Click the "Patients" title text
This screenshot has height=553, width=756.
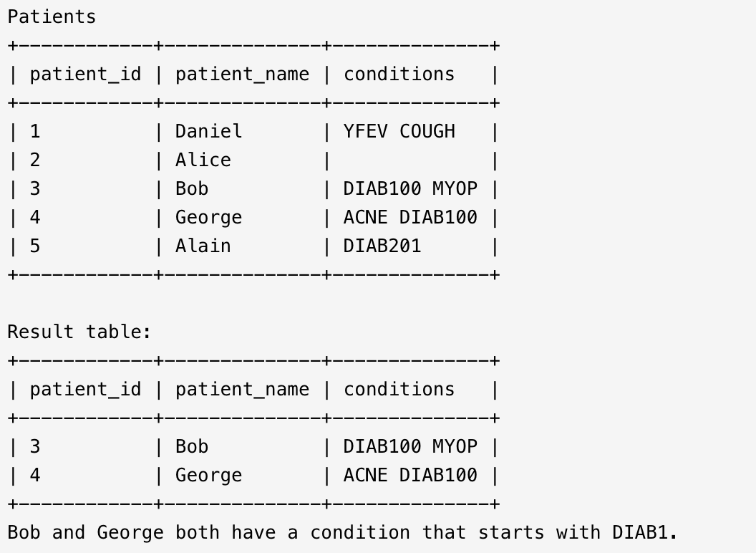[x=52, y=17]
